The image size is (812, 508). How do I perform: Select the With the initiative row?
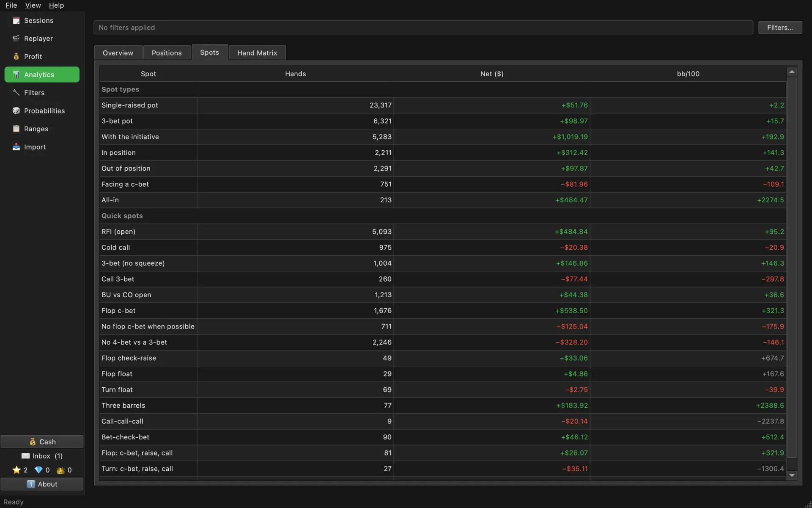[443, 137]
